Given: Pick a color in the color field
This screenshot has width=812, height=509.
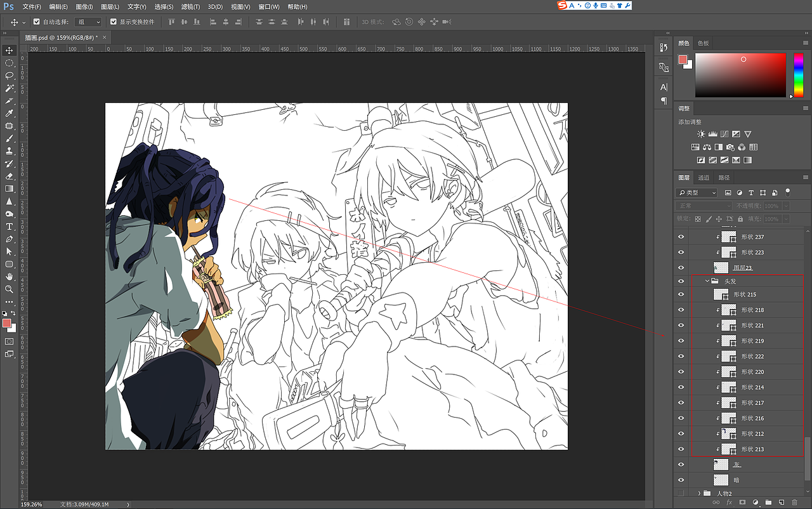Looking at the screenshot, I should point(741,75).
